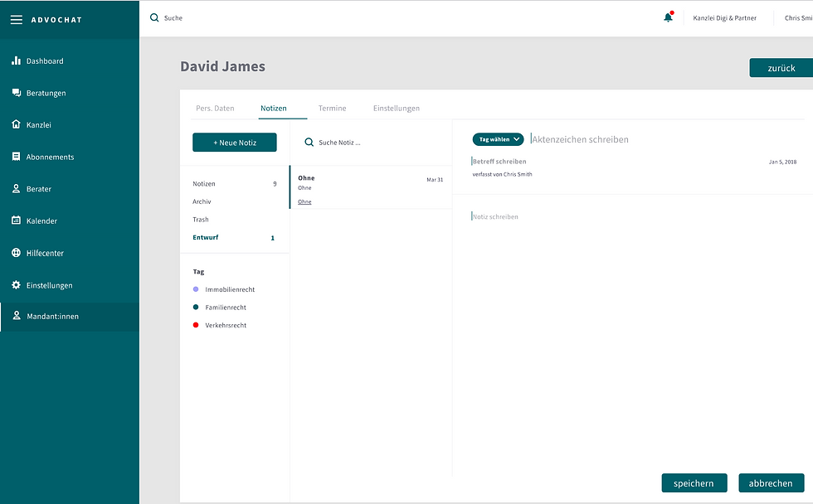The image size is (813, 504).
Task: Click the Tag section label
Action: tap(198, 271)
